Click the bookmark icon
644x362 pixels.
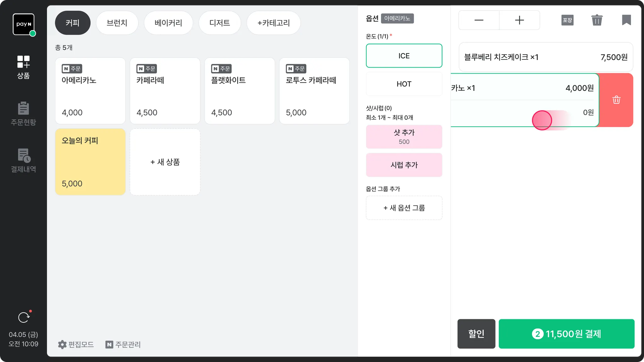(x=626, y=20)
